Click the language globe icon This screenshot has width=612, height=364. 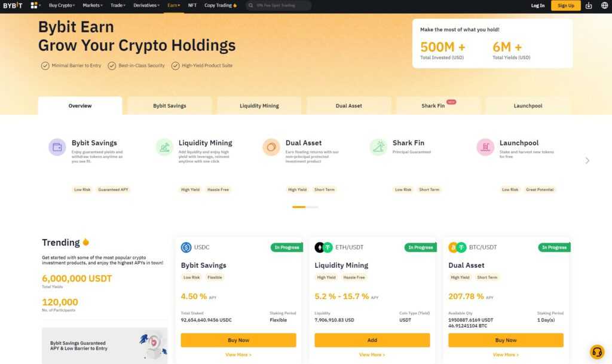(x=604, y=5)
